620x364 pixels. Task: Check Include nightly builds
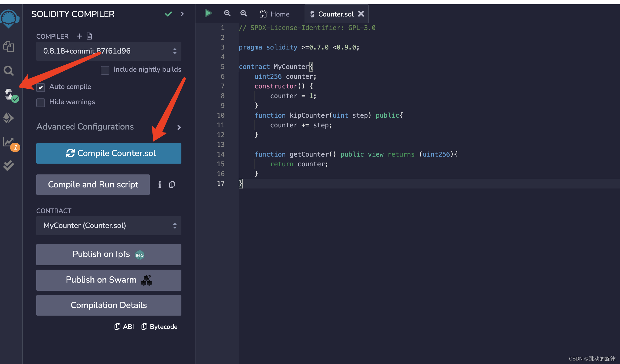(105, 70)
